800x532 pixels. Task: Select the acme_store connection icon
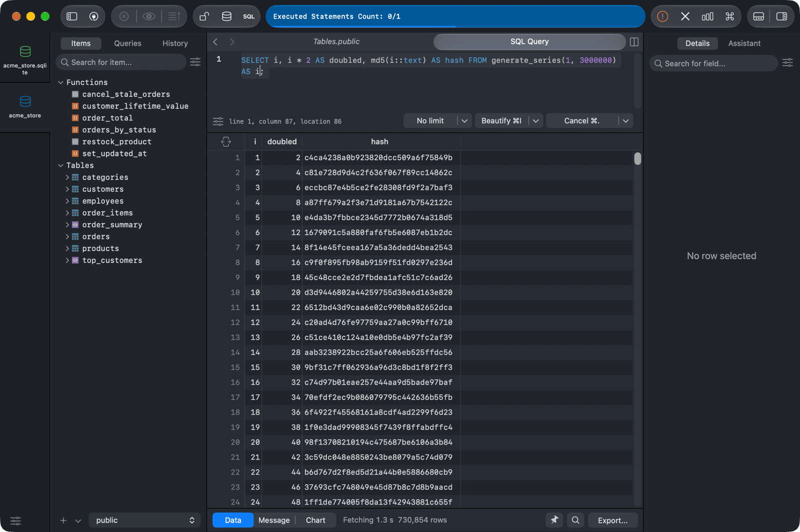(x=25, y=107)
